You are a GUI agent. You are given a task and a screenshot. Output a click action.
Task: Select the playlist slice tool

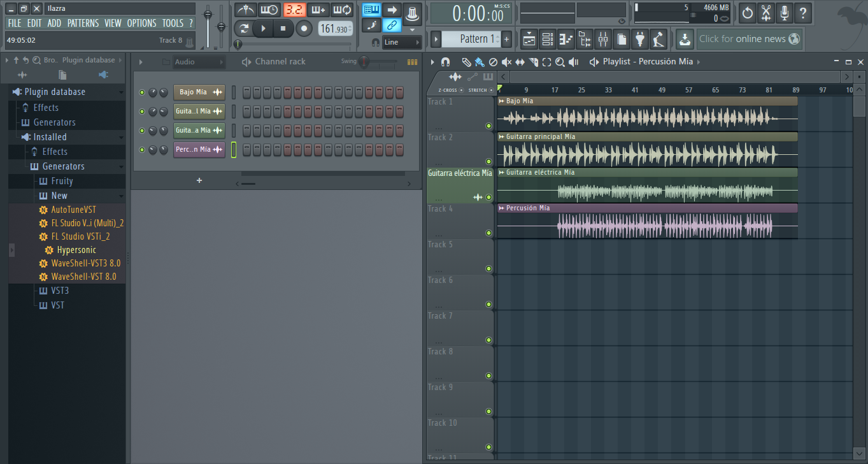pyautogui.click(x=533, y=62)
